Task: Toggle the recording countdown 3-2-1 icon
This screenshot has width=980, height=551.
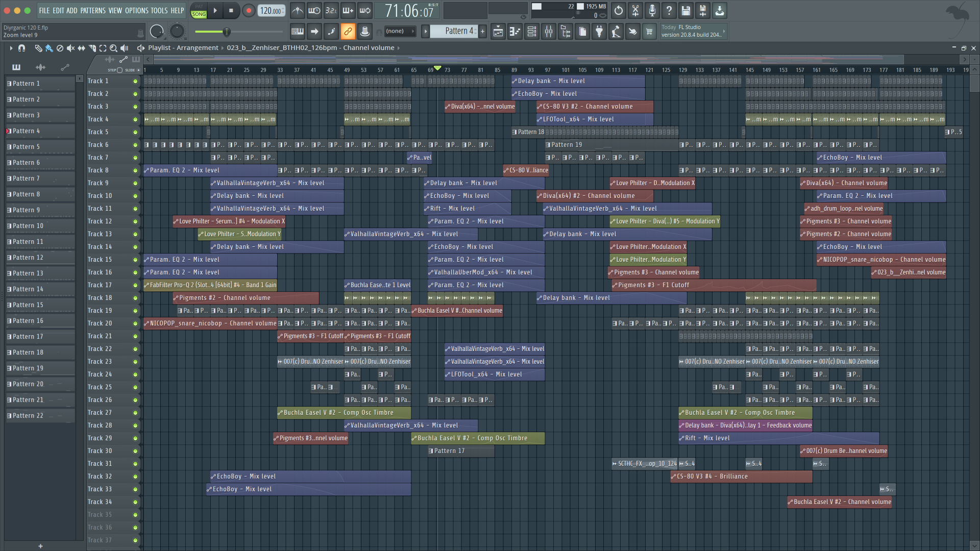Action: (x=331, y=10)
